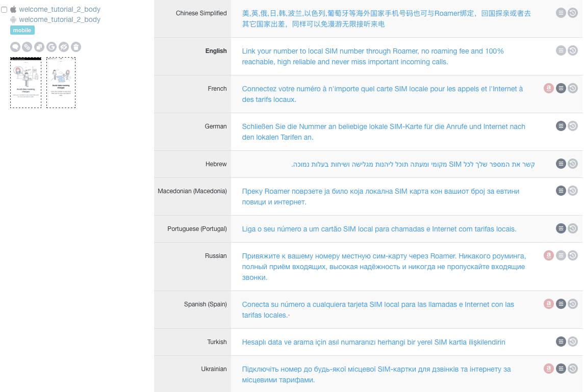Viewport: 584px width, 392px height.
Task: Open the first screenshot thumbnail
Action: point(26,83)
